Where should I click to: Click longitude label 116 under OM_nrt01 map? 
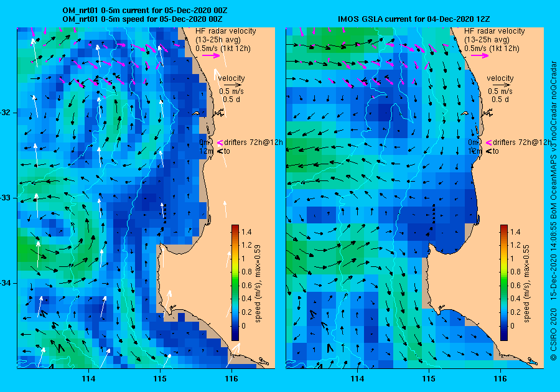(231, 379)
